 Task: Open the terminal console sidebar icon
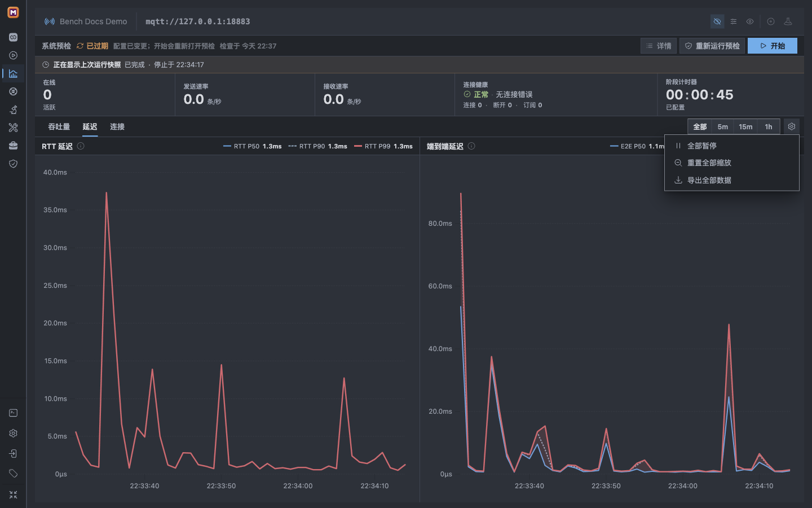click(13, 413)
